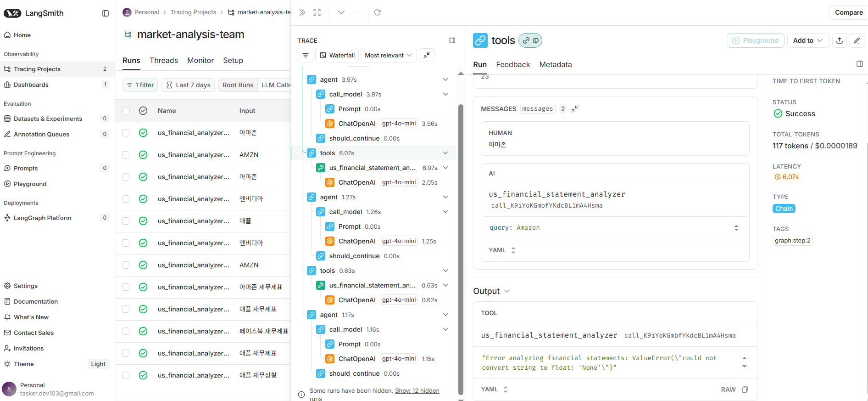
Task: Open Datasets & Experiments
Action: coord(48,119)
